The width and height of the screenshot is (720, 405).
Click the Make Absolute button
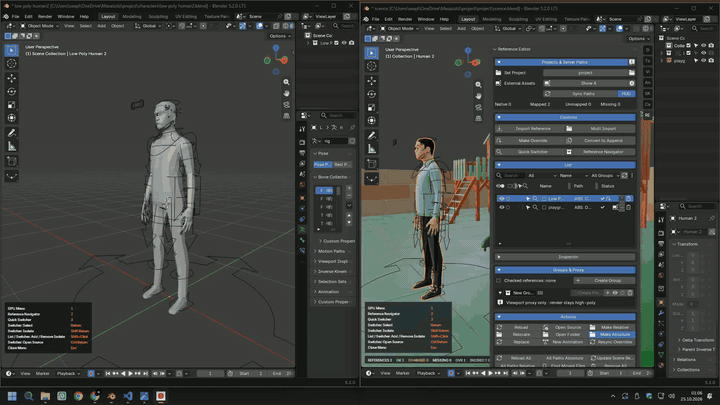612,335
